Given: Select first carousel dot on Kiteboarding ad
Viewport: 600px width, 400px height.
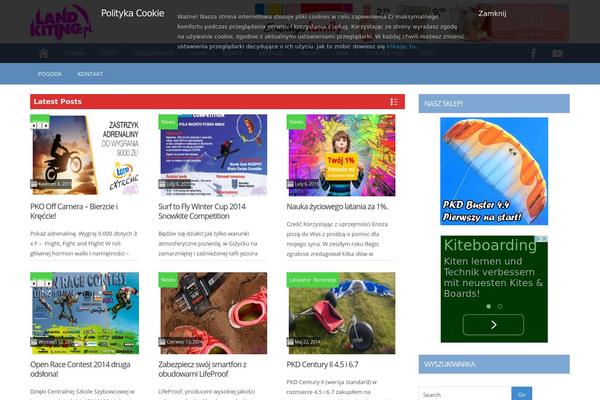Looking at the screenshot, I should [489, 306].
